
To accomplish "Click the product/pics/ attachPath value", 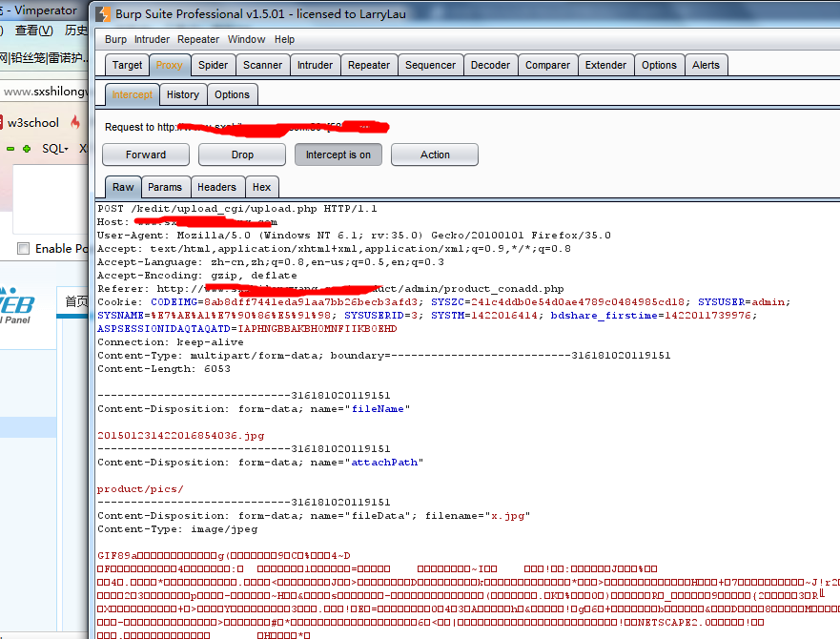I will 140,489.
